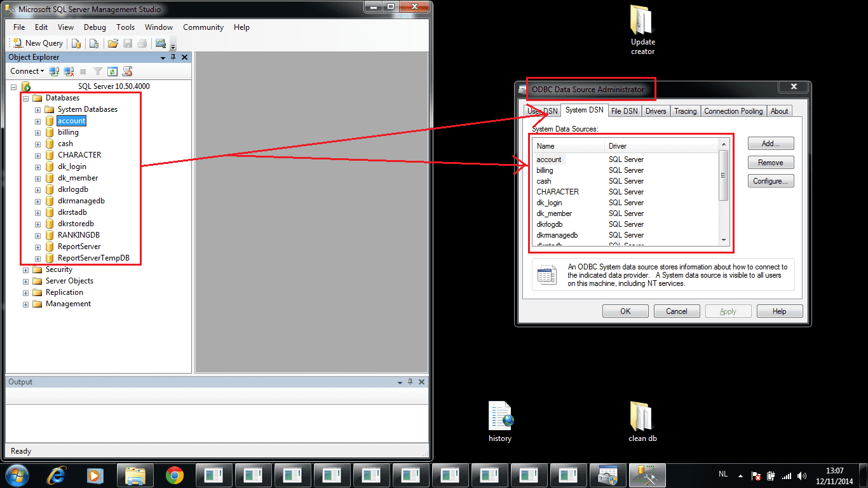The image size is (868, 488).
Task: Open toolbar options overflow arrow
Action: click(173, 45)
